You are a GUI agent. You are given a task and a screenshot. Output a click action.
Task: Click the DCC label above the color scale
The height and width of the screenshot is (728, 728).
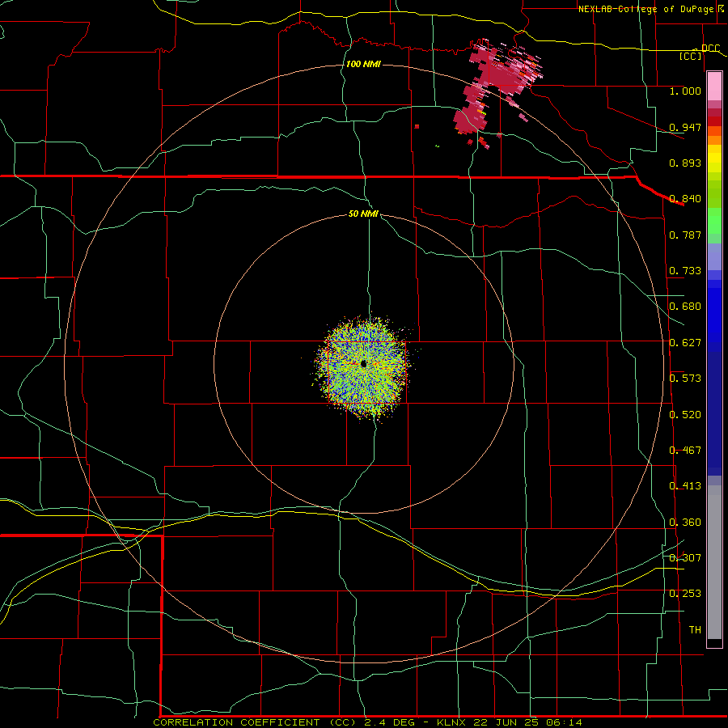point(710,48)
